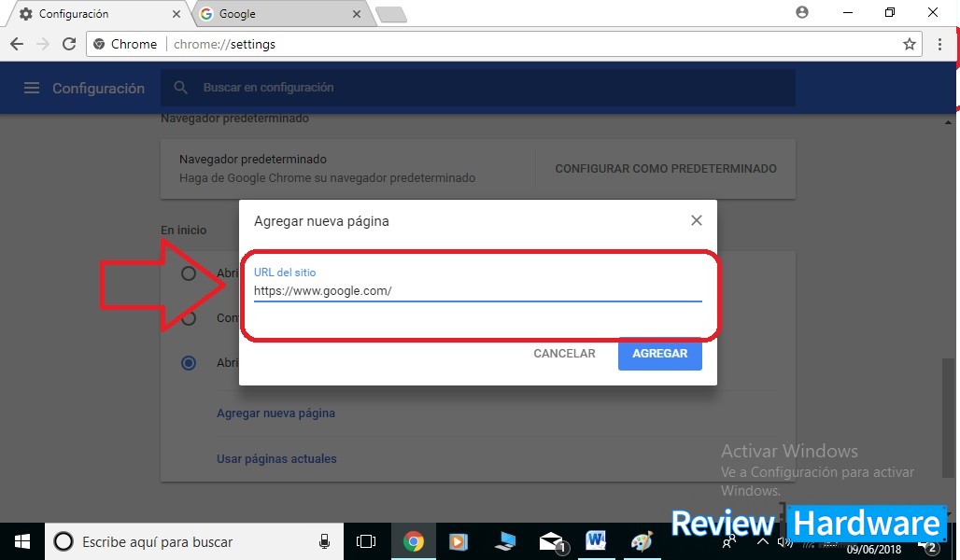This screenshot has width=960, height=560.
Task: Open a new browser tab
Action: (392, 15)
